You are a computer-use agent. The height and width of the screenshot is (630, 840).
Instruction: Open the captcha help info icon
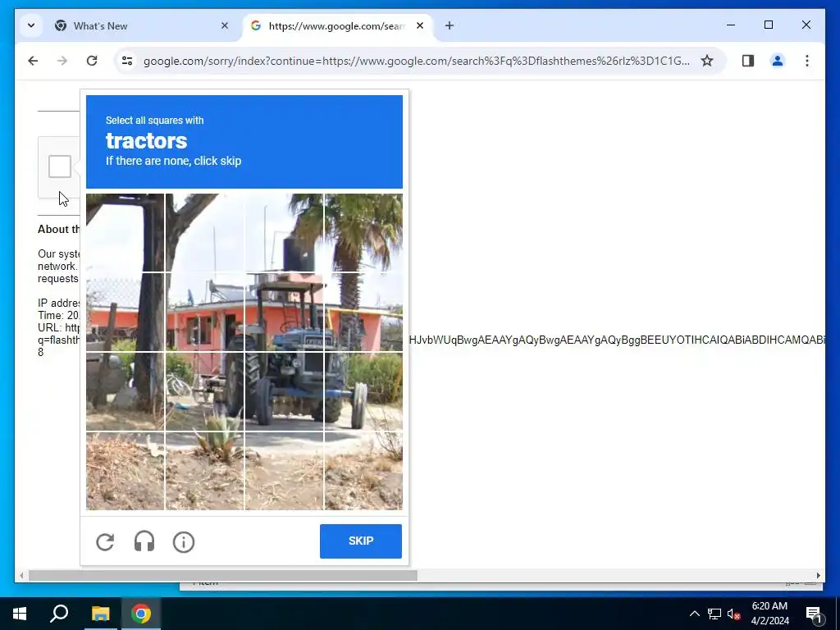point(184,542)
